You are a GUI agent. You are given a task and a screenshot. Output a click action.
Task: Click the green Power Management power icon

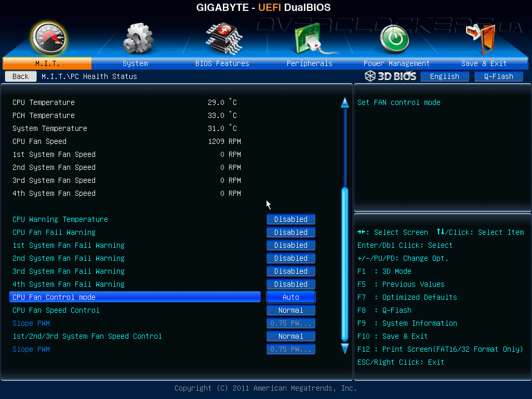click(394, 39)
